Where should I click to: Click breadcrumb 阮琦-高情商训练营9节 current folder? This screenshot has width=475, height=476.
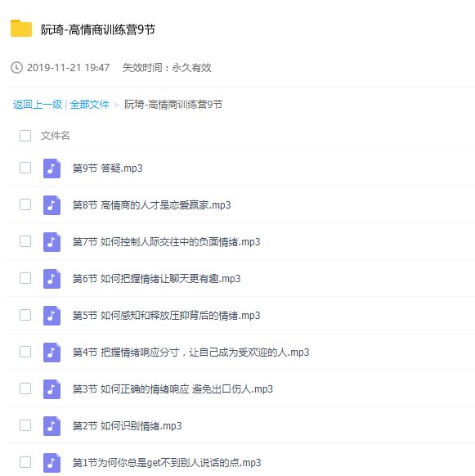point(173,105)
